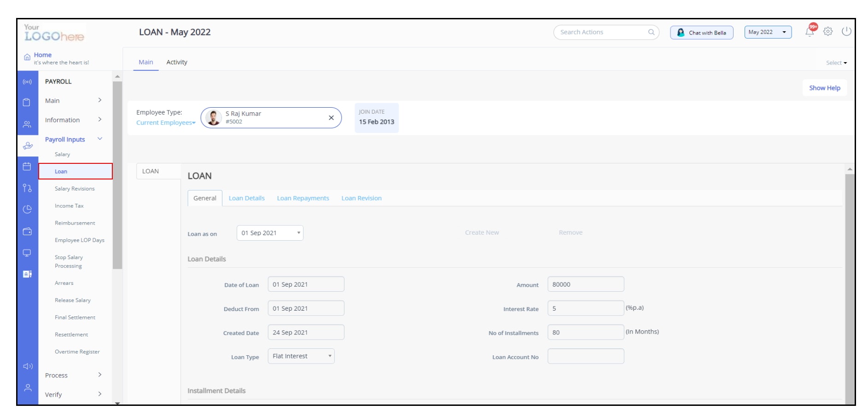Open the announcements broadcast icon in sidebar
This screenshot has height=416, width=868.
tap(27, 81)
